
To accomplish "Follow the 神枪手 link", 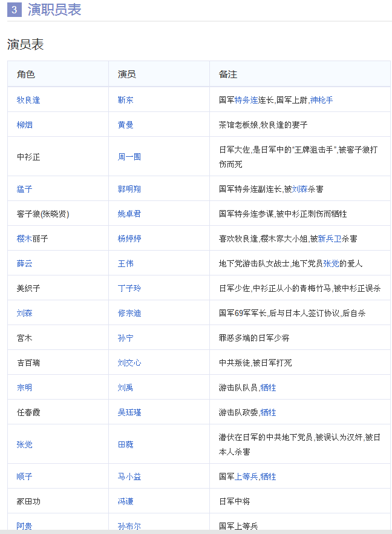I will pyautogui.click(x=321, y=100).
